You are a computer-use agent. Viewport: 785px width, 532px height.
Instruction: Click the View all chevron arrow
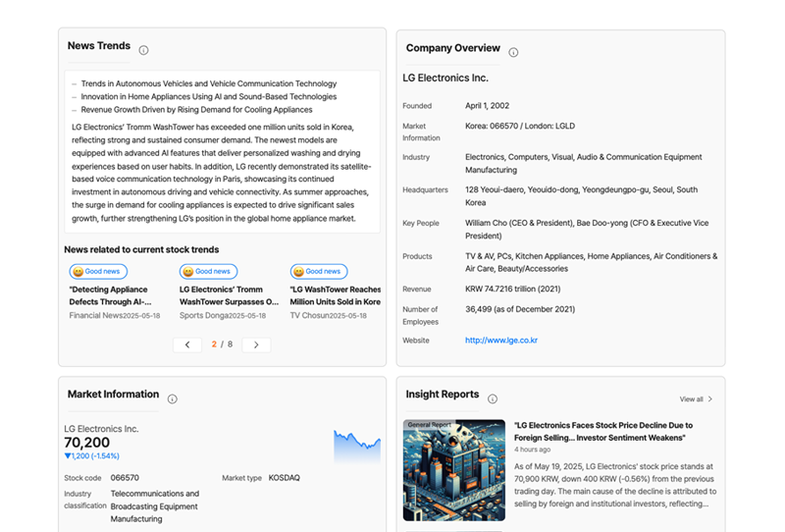709,399
